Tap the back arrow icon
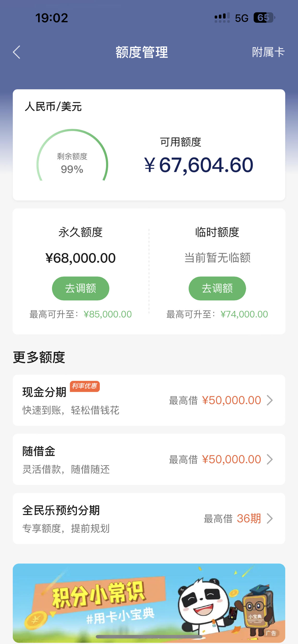The height and width of the screenshot is (644, 298). tap(17, 52)
